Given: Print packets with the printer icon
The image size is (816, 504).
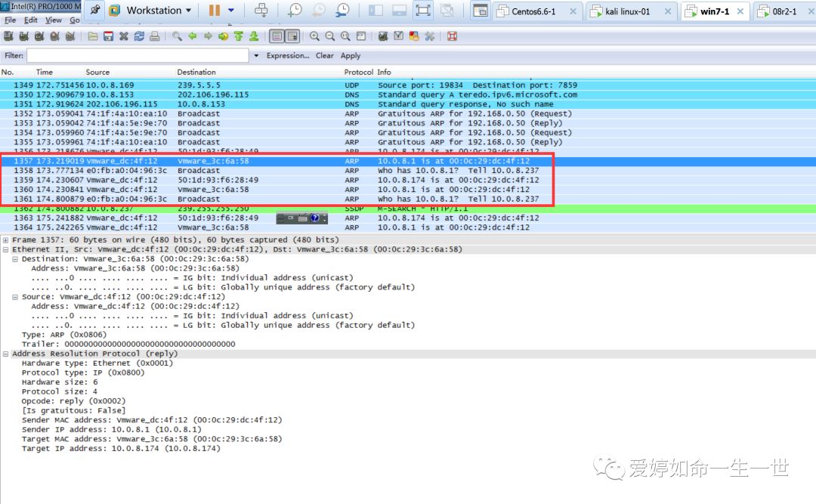Looking at the screenshot, I should pyautogui.click(x=155, y=36).
